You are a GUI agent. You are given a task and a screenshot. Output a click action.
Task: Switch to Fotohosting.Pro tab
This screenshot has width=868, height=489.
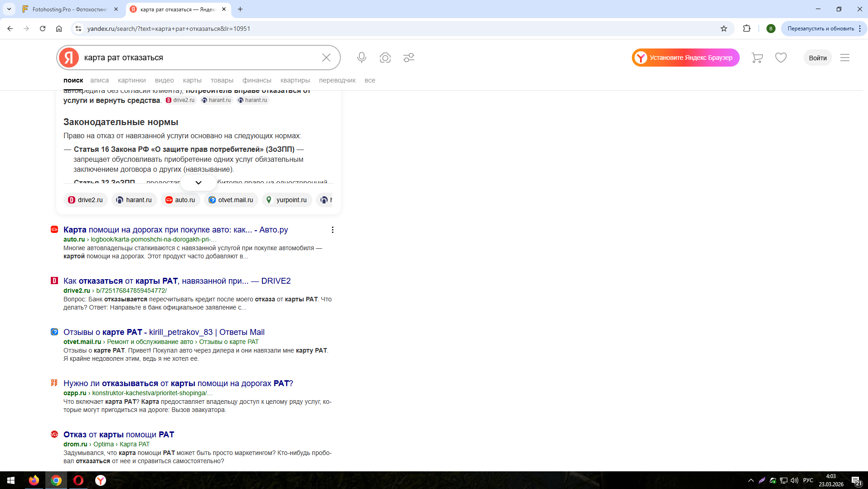coord(70,9)
